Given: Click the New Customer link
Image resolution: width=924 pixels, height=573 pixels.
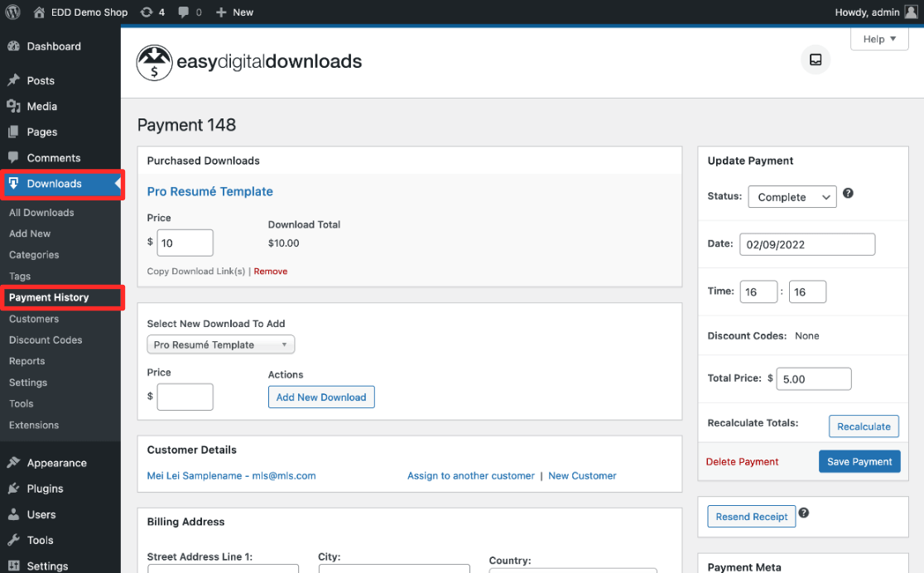Looking at the screenshot, I should point(582,476).
